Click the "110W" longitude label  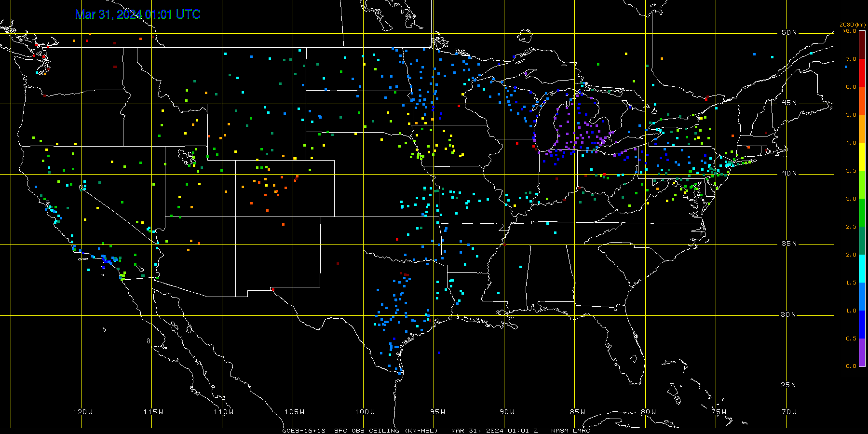click(x=224, y=412)
